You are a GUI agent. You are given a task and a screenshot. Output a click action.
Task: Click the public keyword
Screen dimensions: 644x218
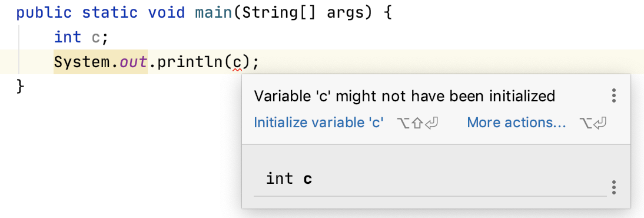pos(44,13)
